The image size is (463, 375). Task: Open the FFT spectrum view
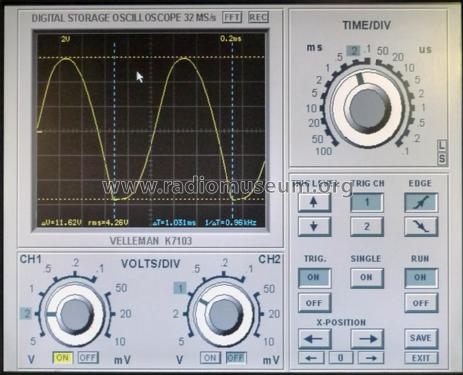232,17
